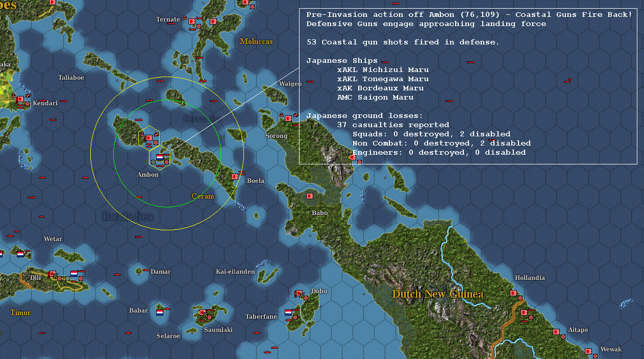Click the Taberfane label
644x359 pixels.
click(261, 317)
